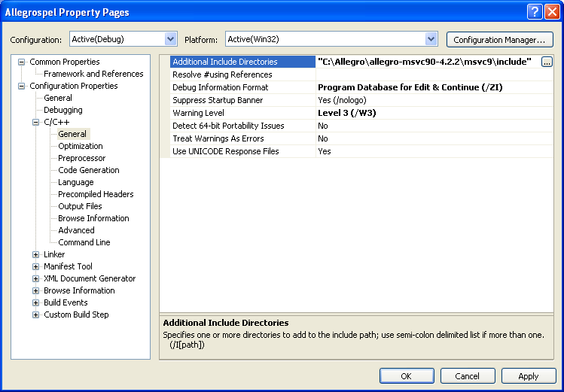Screen dimensions: 564x392
Task: Open the Preprocessor page
Action: pos(81,158)
